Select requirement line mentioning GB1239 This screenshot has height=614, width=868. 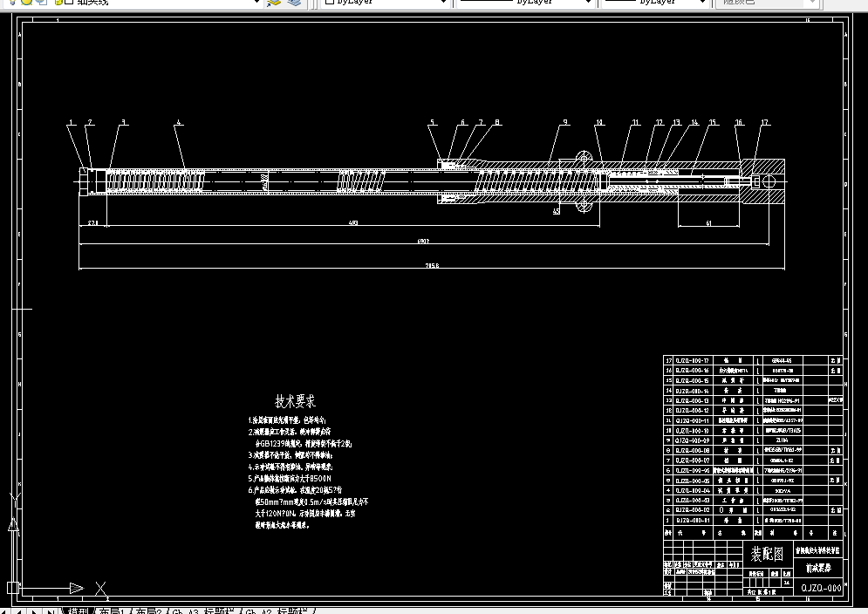pyautogui.click(x=303, y=443)
